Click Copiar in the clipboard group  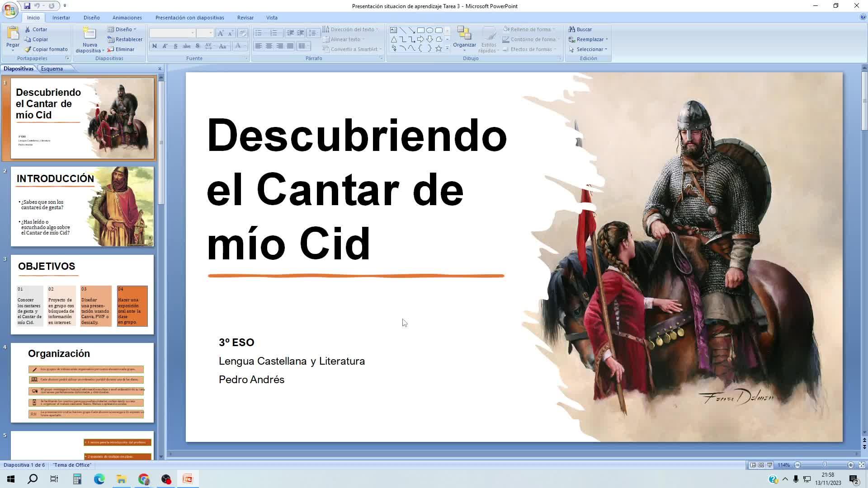[36, 39]
